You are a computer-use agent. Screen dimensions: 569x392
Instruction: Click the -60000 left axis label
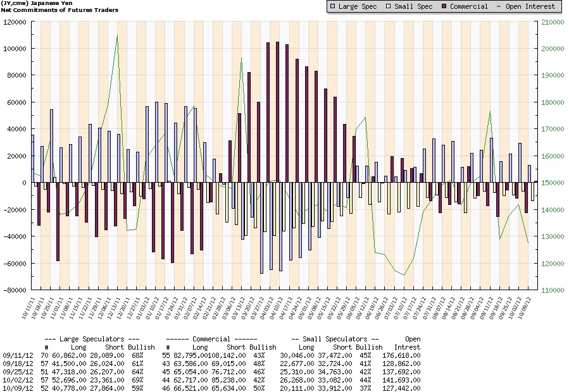tap(15, 263)
